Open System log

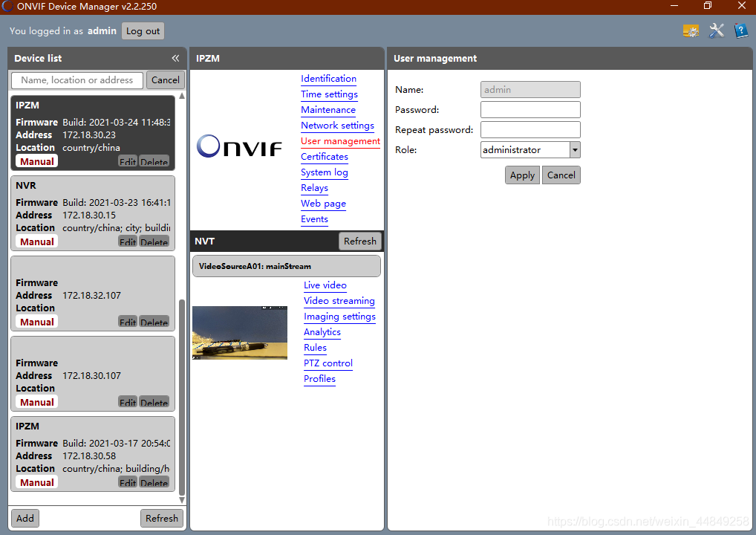325,172
